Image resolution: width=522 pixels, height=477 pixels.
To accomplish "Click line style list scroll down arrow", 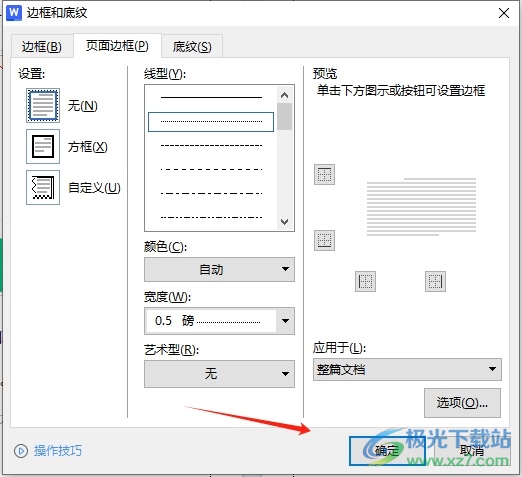I will point(284,222).
